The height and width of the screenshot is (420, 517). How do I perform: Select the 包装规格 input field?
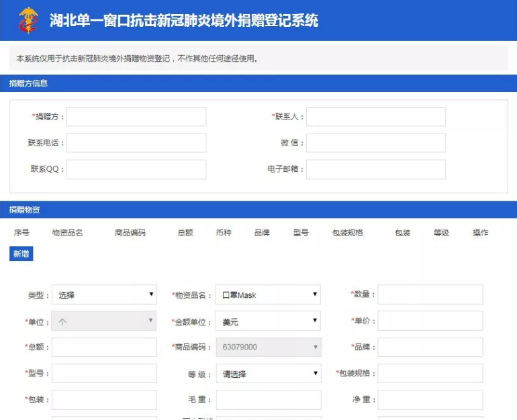(430, 374)
